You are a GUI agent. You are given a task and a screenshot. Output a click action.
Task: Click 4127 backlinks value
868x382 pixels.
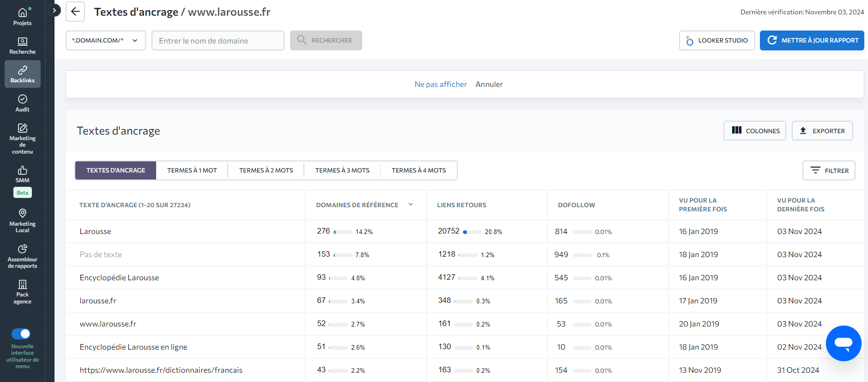point(447,277)
